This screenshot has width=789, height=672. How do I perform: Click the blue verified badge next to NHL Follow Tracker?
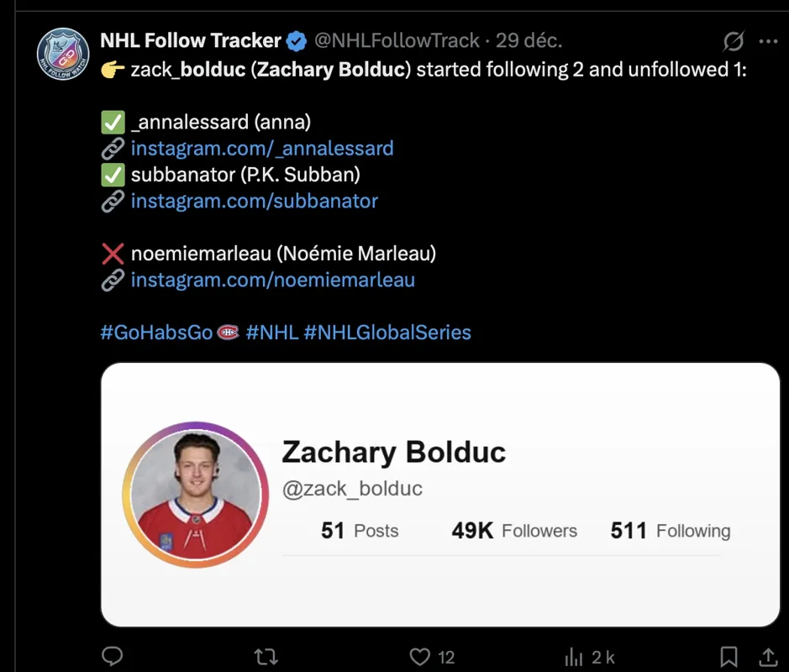296,39
